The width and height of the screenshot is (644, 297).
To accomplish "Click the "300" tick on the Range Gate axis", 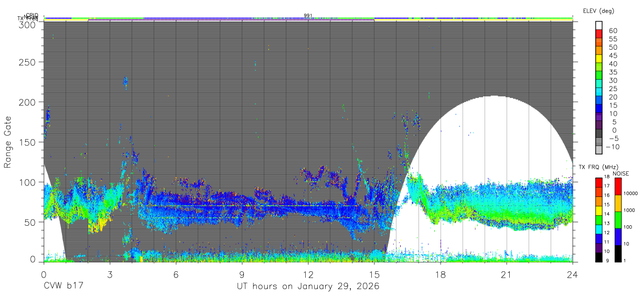I will (x=28, y=24).
